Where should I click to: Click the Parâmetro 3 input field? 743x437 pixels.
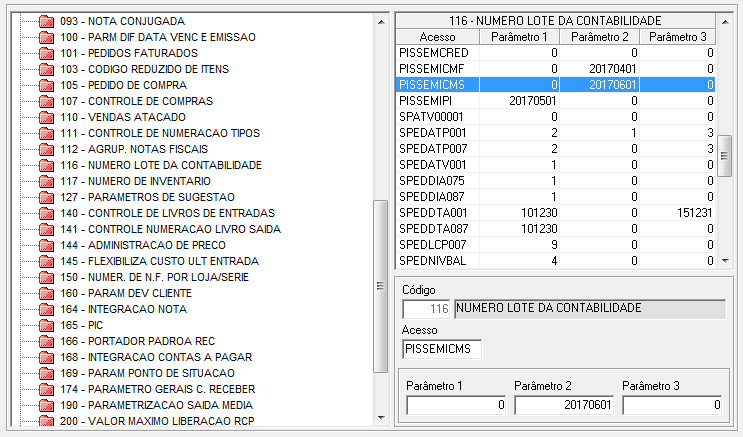tap(672, 405)
